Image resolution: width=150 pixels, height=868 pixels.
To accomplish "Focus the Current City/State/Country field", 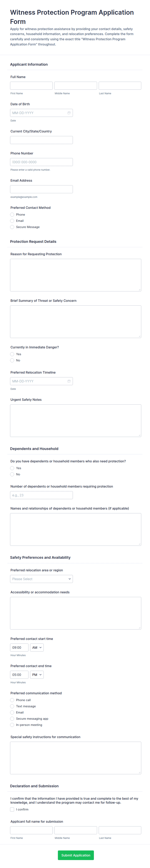I will pos(41,140).
